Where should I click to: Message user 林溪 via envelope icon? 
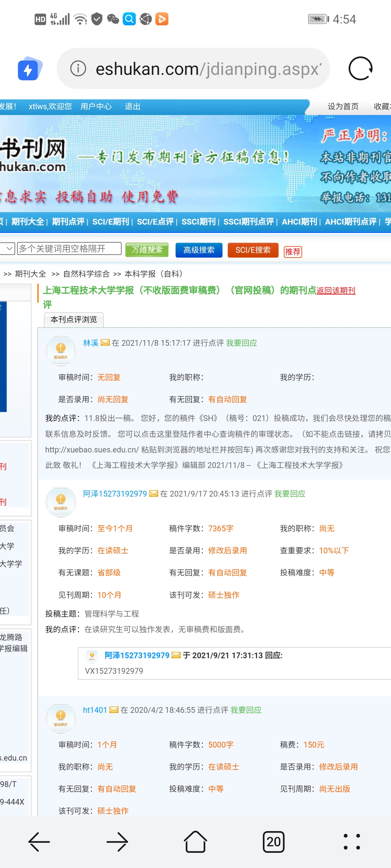[105, 342]
